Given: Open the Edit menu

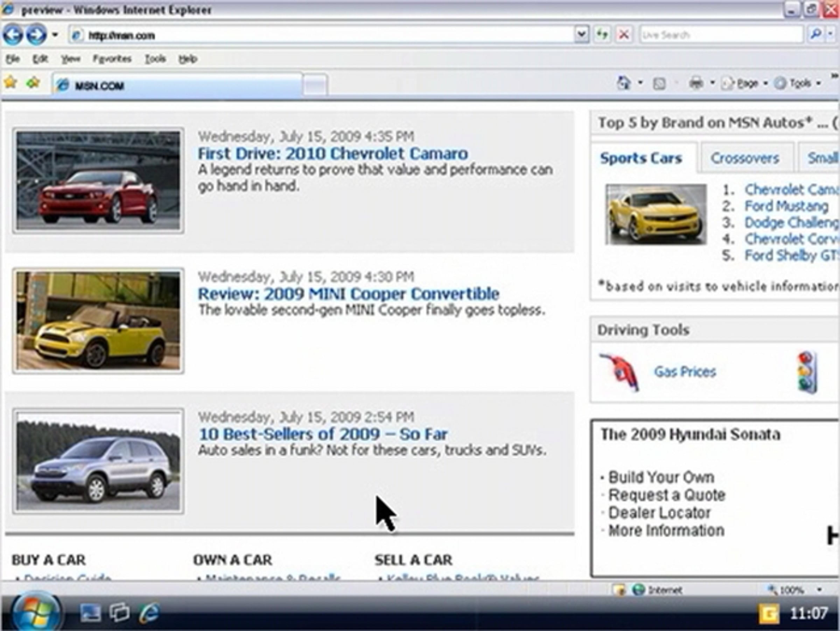Looking at the screenshot, I should coord(40,59).
